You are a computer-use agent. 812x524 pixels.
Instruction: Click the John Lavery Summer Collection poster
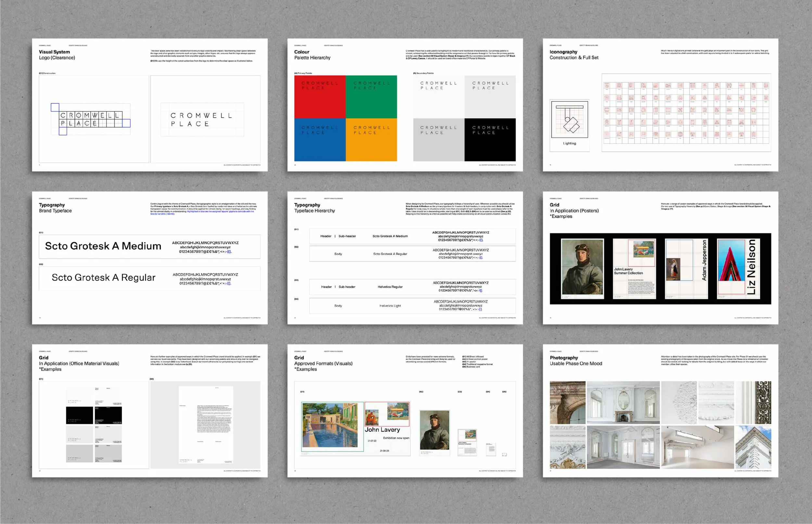(x=634, y=268)
